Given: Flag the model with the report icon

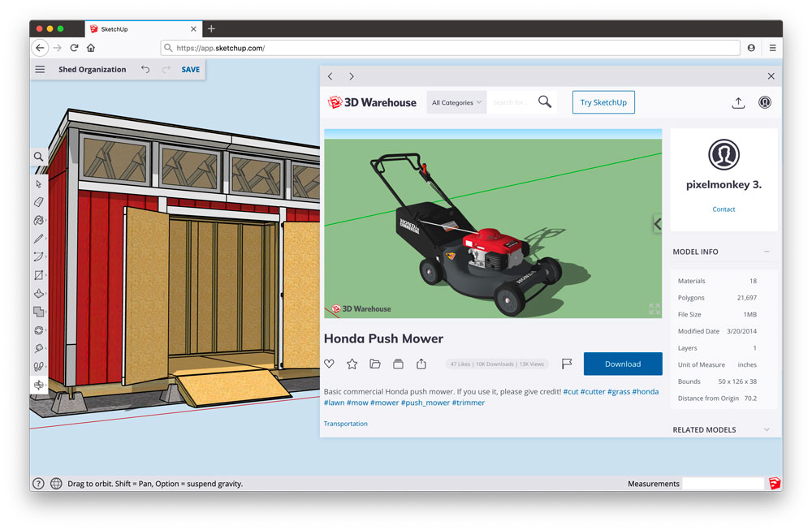Looking at the screenshot, I should point(567,364).
